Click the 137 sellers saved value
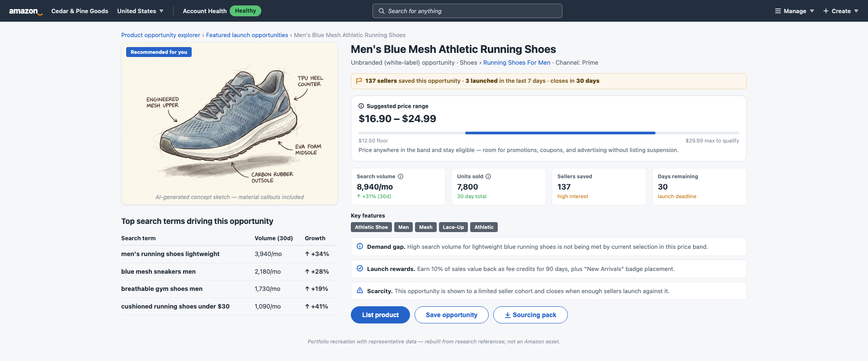Image resolution: width=868 pixels, height=361 pixels. [x=564, y=187]
